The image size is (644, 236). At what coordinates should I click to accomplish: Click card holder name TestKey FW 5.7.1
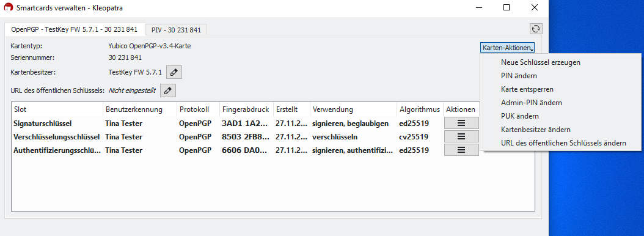click(135, 72)
